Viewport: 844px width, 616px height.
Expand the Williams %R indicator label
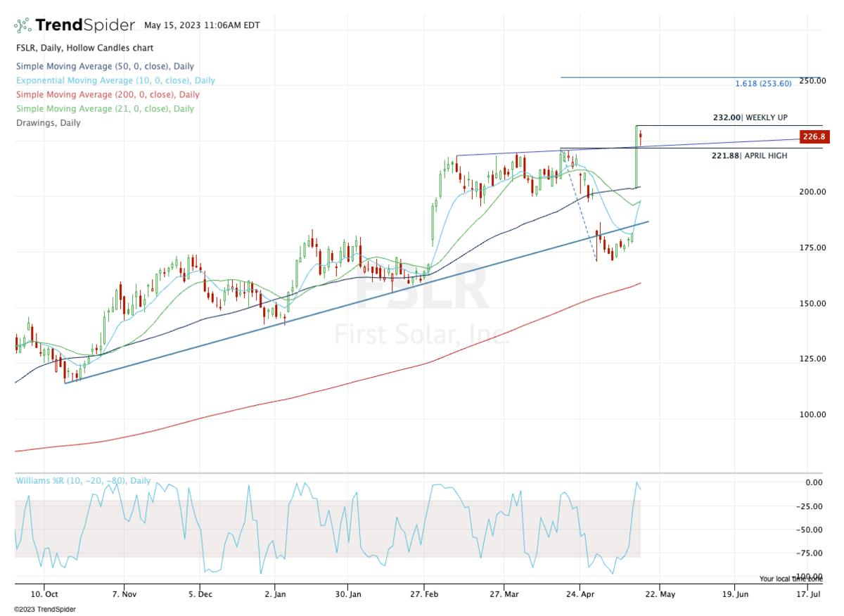83,480
